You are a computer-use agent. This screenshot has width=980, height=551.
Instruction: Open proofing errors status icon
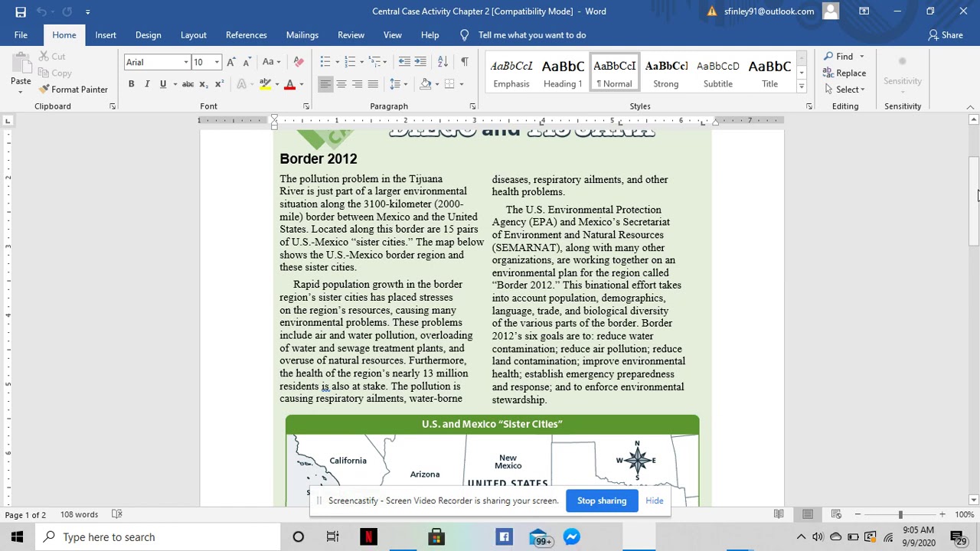click(117, 514)
